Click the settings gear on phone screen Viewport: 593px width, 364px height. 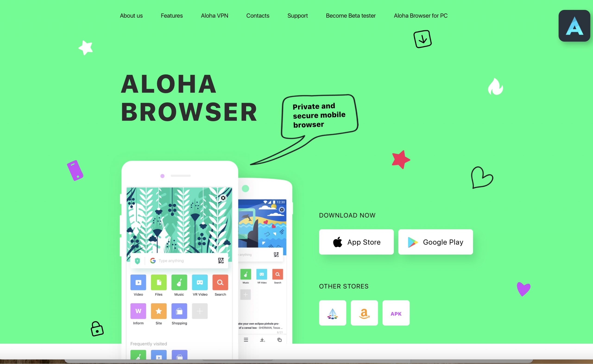(223, 197)
